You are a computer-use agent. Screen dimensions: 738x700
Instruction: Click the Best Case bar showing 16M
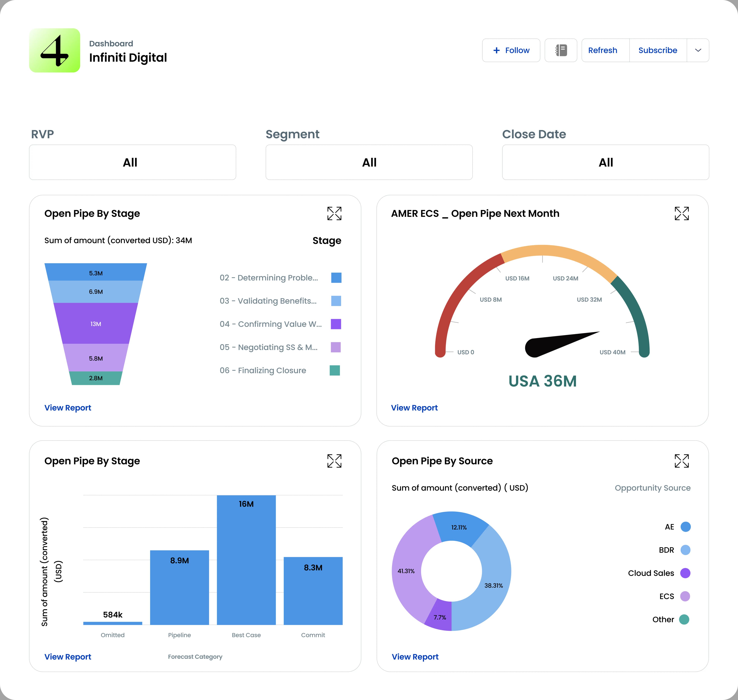[x=246, y=560]
